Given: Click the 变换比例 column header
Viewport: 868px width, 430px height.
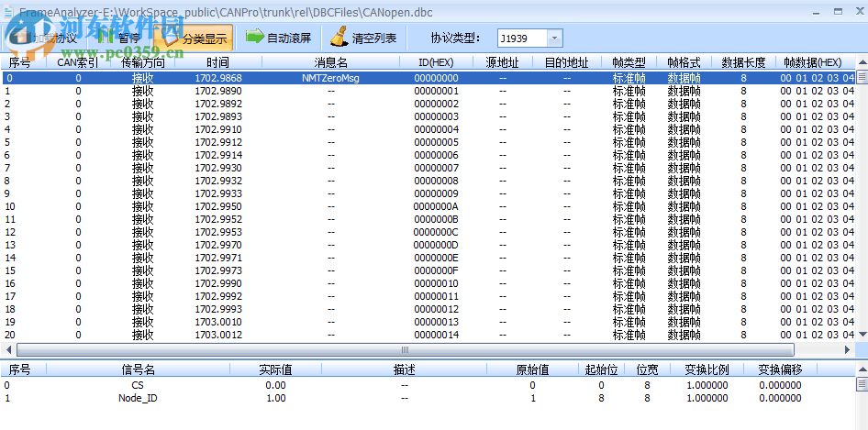Looking at the screenshot, I should [x=707, y=369].
